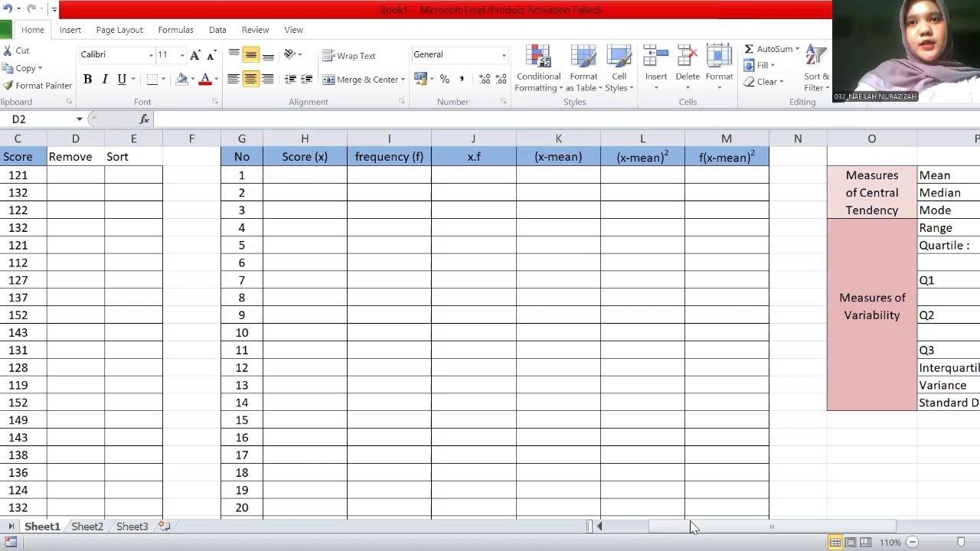The image size is (980, 551).
Task: Click the text Orientation icon
Action: tap(290, 55)
